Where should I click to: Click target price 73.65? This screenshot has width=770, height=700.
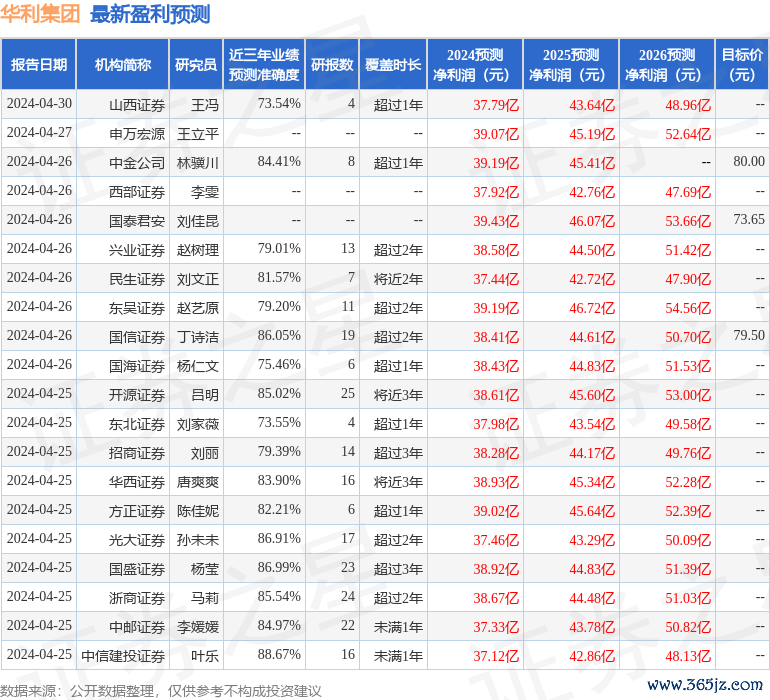749,220
